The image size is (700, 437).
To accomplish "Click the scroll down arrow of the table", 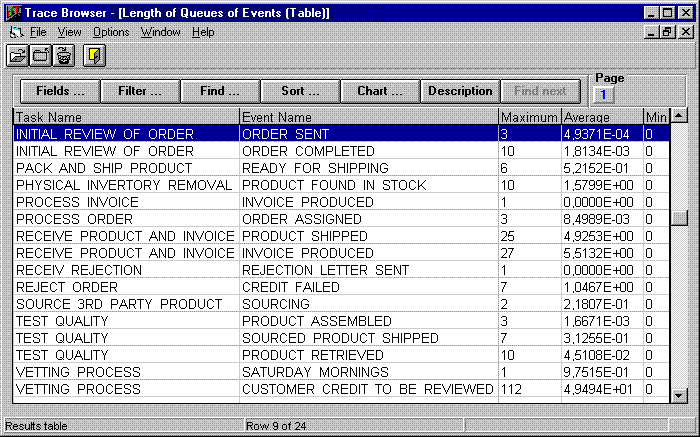I will pyautogui.click(x=679, y=395).
